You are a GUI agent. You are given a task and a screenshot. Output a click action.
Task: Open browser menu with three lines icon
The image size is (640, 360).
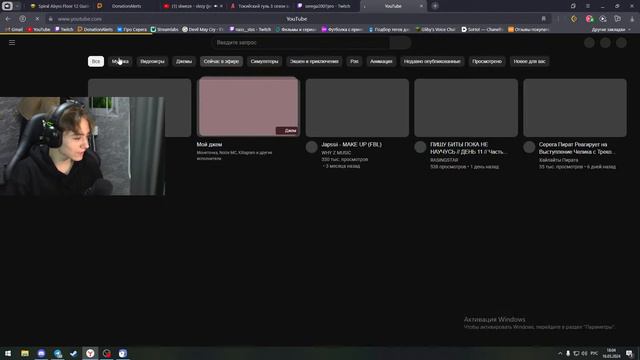(588, 6)
